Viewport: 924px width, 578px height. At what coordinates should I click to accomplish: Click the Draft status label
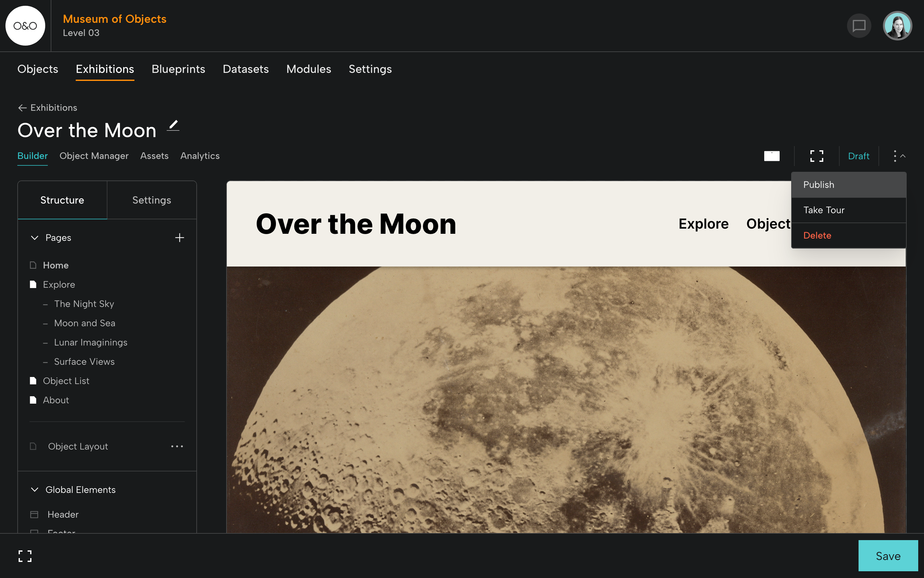click(859, 156)
